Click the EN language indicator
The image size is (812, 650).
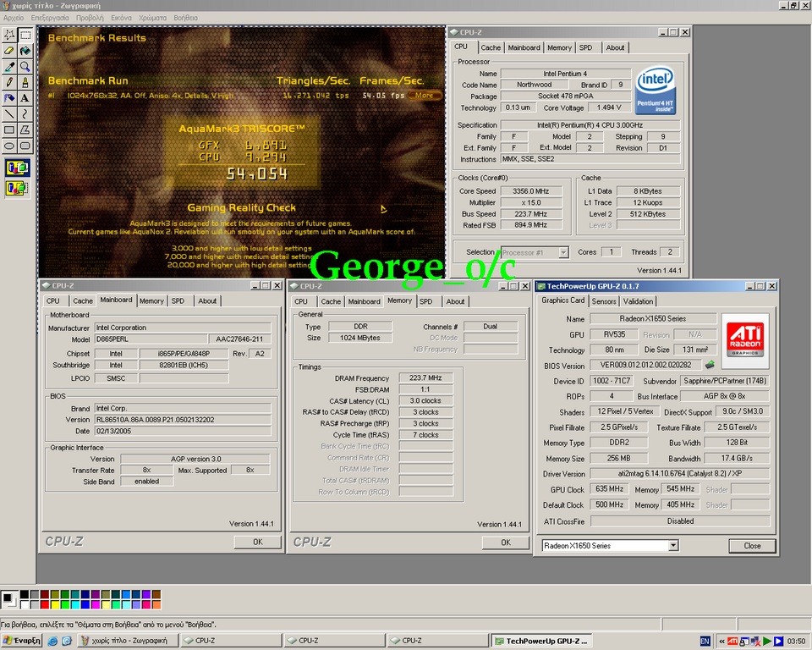click(x=705, y=642)
